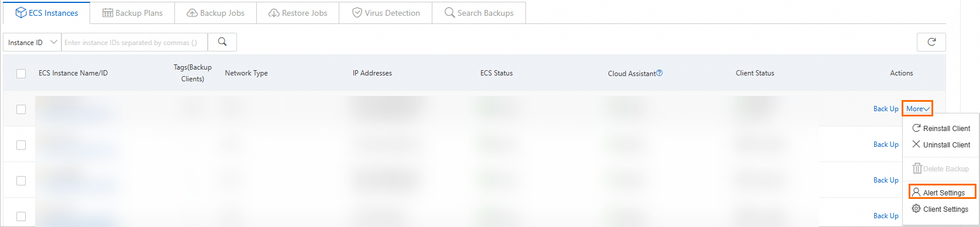The width and height of the screenshot is (980, 227).
Task: Open the Virus Detection tab
Action: click(x=386, y=13)
